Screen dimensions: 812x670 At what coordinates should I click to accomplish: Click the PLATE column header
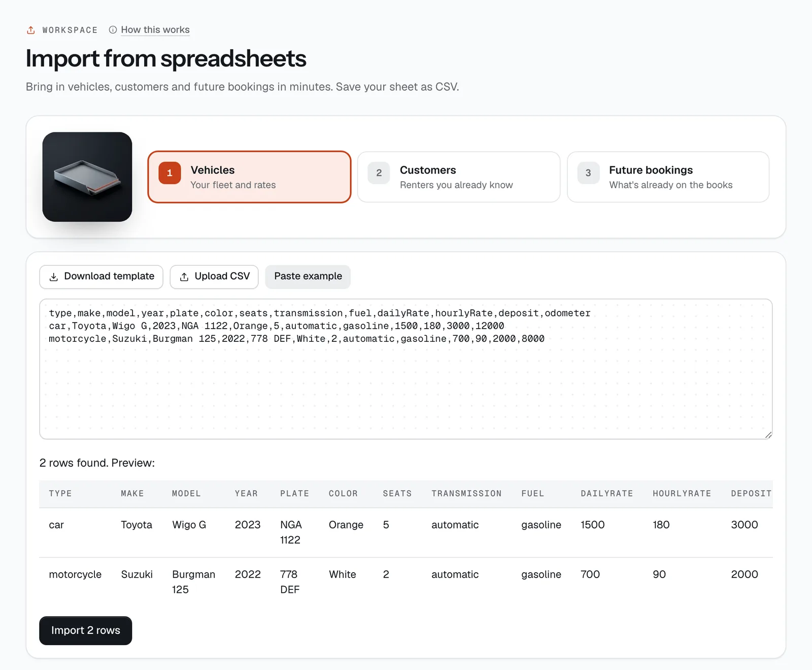pos(294,493)
